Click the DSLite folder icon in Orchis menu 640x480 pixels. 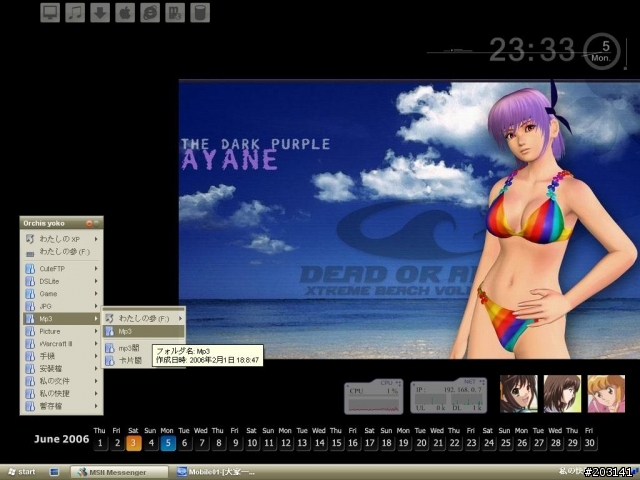coord(30,281)
